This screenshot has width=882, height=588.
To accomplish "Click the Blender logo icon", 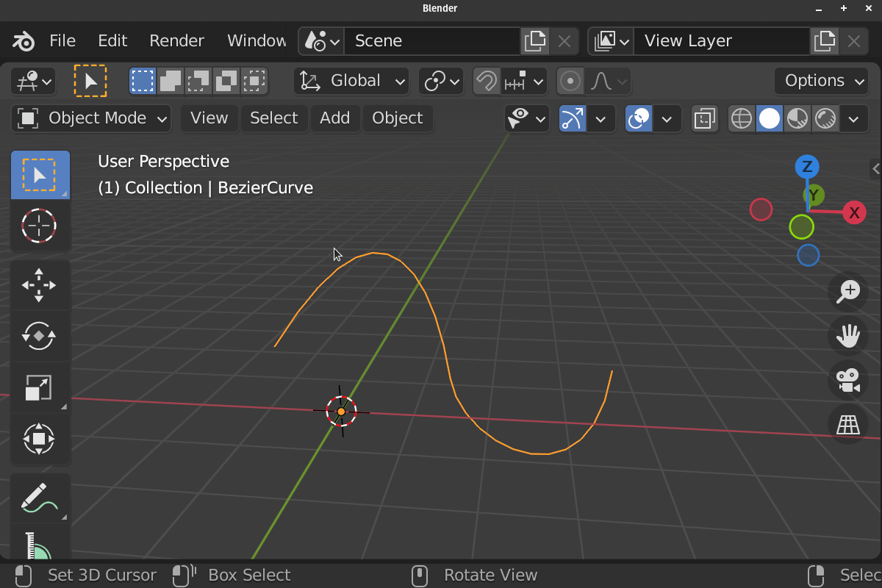I will point(24,41).
